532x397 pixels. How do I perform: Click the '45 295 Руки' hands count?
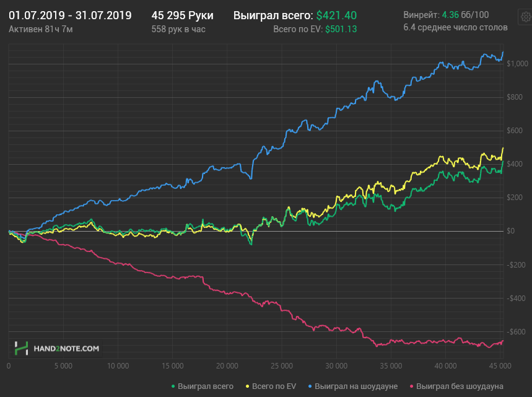pos(182,15)
